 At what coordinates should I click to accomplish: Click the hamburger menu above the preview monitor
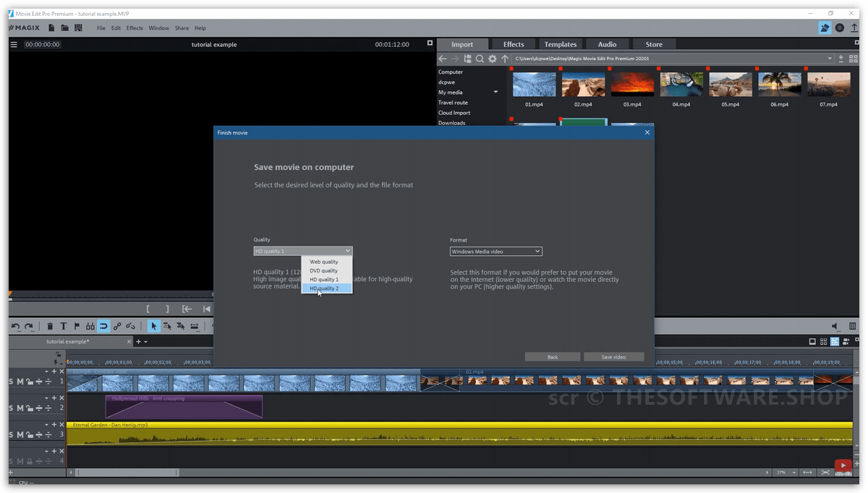tap(14, 45)
